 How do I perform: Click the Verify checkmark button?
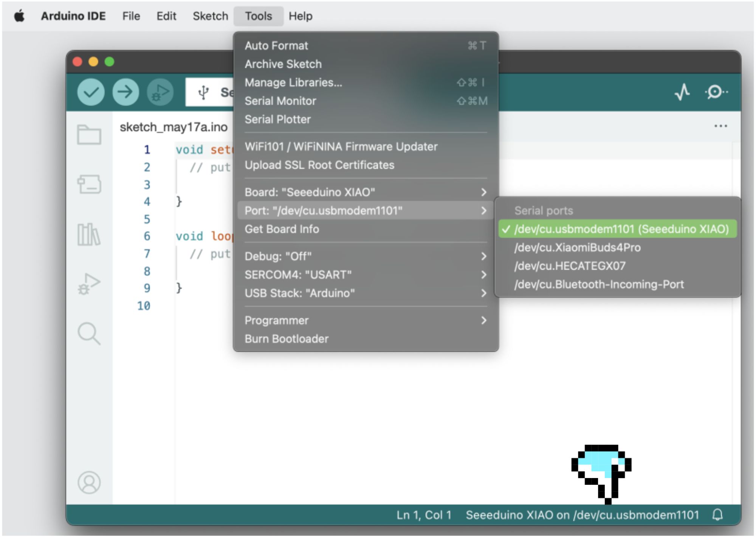pos(91,92)
